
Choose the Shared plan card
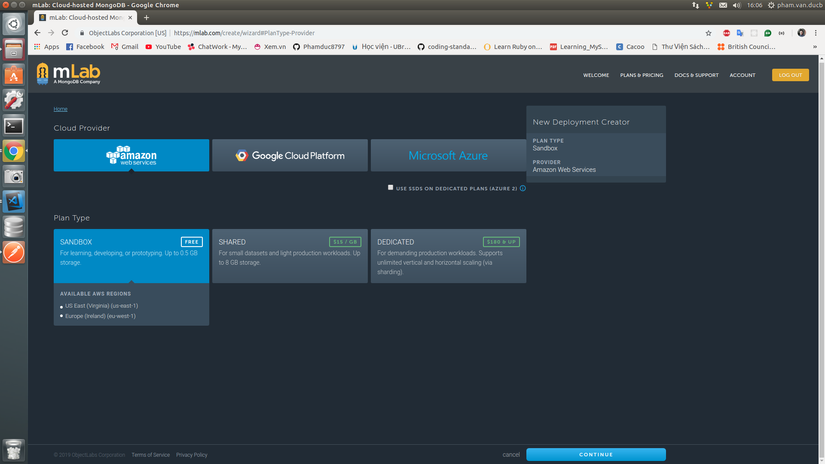point(290,256)
